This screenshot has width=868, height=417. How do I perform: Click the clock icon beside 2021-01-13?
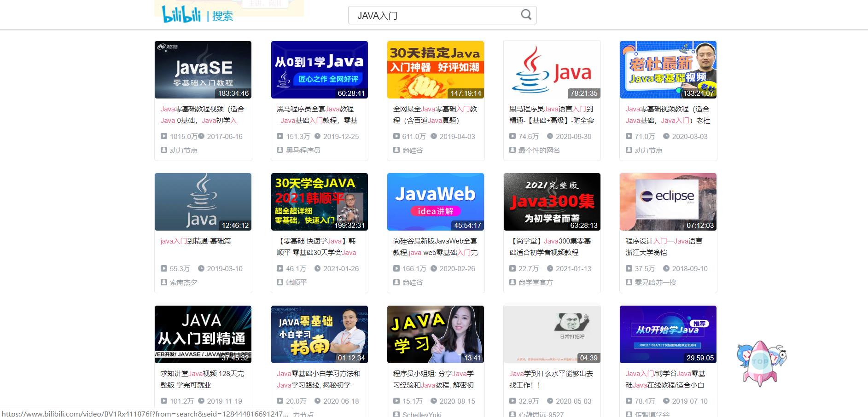pyautogui.click(x=550, y=268)
